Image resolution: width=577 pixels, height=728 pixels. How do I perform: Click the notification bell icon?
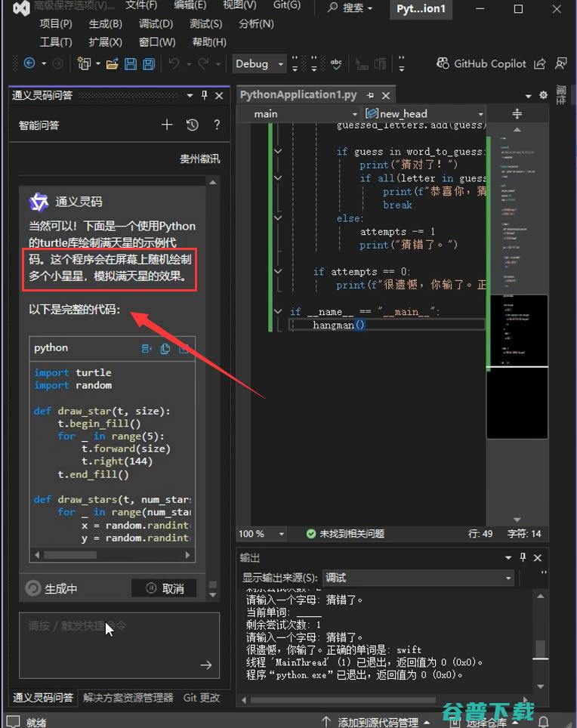543,721
